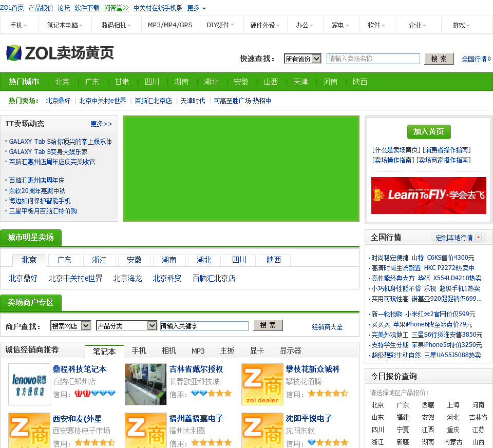Select 西藏 in 今日报价查询 regions
Image resolution: width=493 pixels, height=448 pixels.
click(x=428, y=405)
